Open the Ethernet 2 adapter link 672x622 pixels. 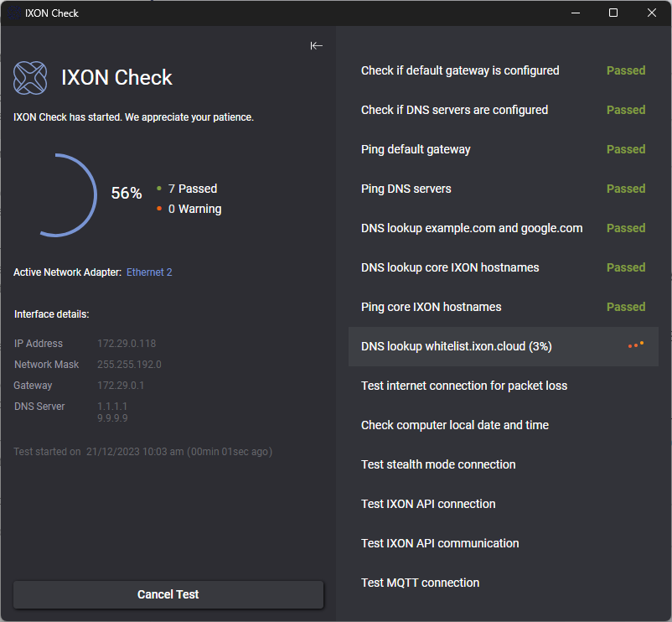coord(149,272)
